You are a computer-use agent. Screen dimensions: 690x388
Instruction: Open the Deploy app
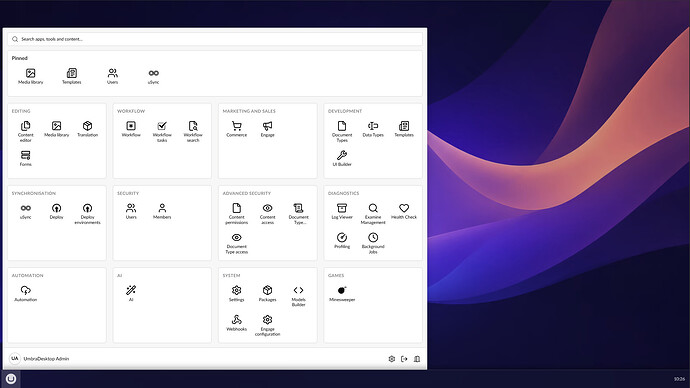56,212
